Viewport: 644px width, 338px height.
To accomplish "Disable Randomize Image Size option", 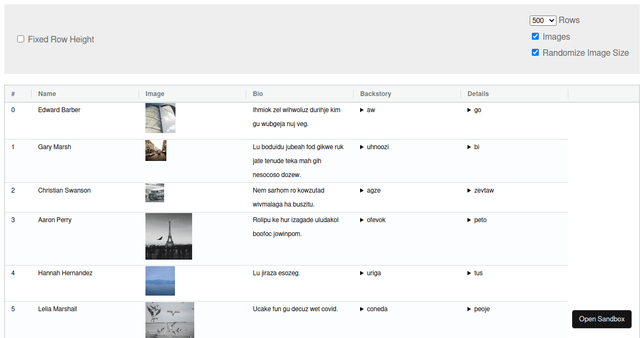I will (535, 53).
